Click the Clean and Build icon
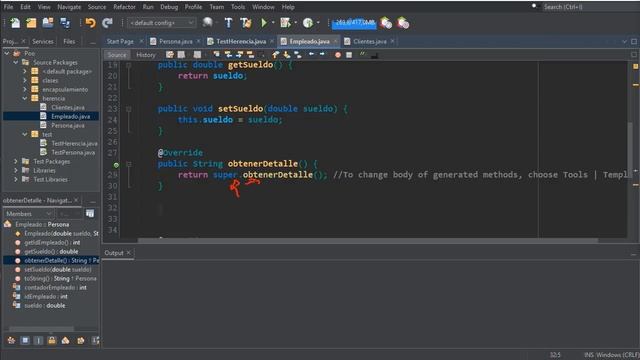 pos(246,23)
